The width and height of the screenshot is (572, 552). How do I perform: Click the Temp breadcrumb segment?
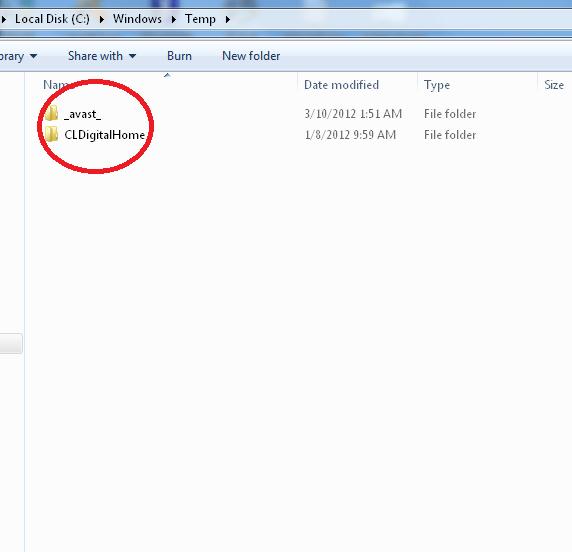coord(200,19)
